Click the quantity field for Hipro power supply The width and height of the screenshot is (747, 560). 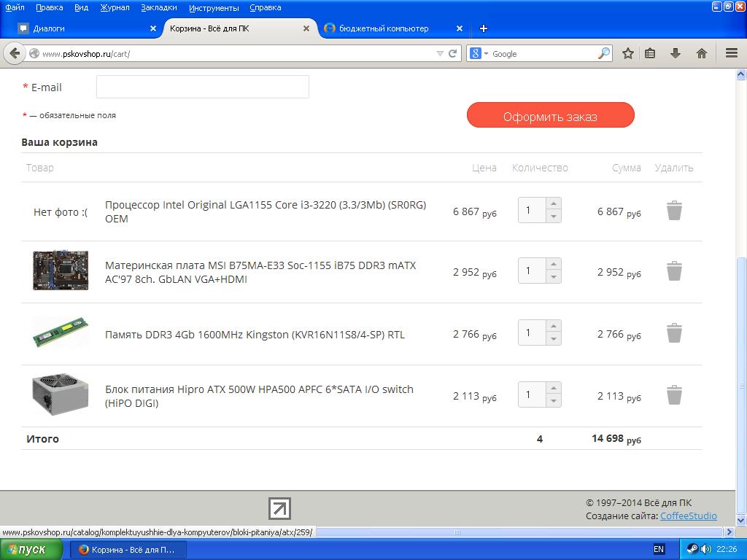pyautogui.click(x=532, y=394)
